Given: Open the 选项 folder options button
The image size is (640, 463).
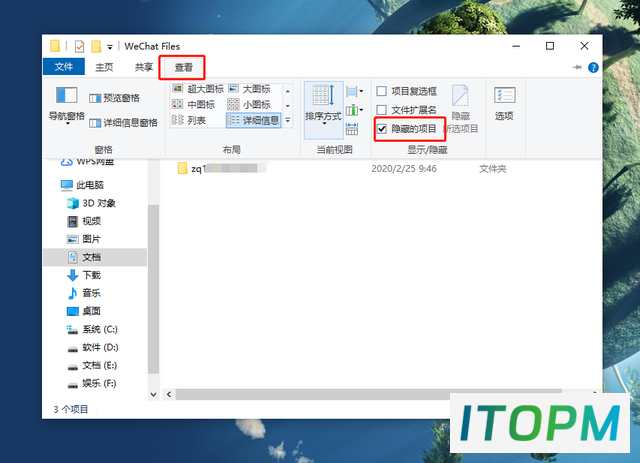Looking at the screenshot, I should (x=504, y=104).
